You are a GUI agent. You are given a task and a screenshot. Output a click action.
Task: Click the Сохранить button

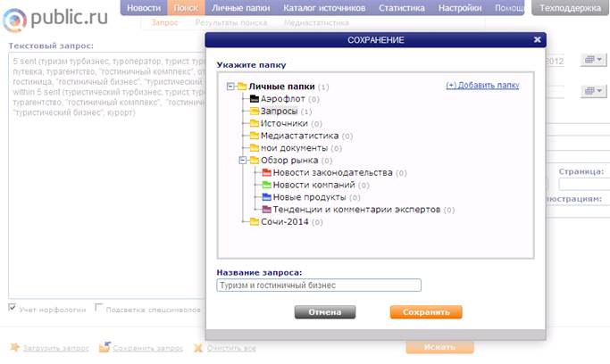tap(426, 312)
